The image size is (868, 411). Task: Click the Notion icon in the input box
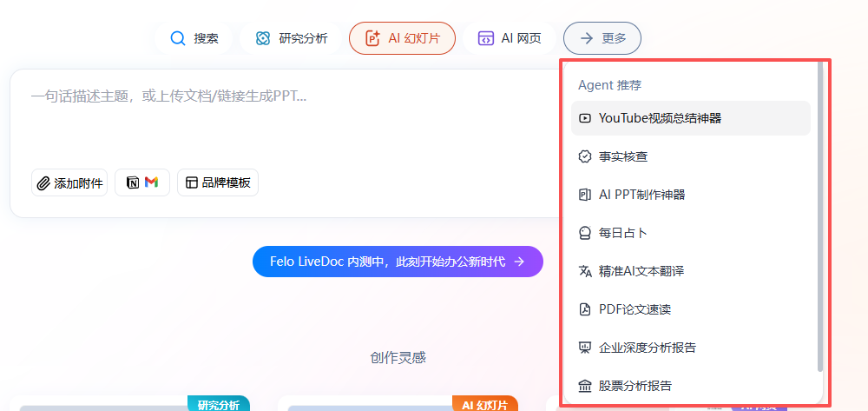(x=133, y=182)
